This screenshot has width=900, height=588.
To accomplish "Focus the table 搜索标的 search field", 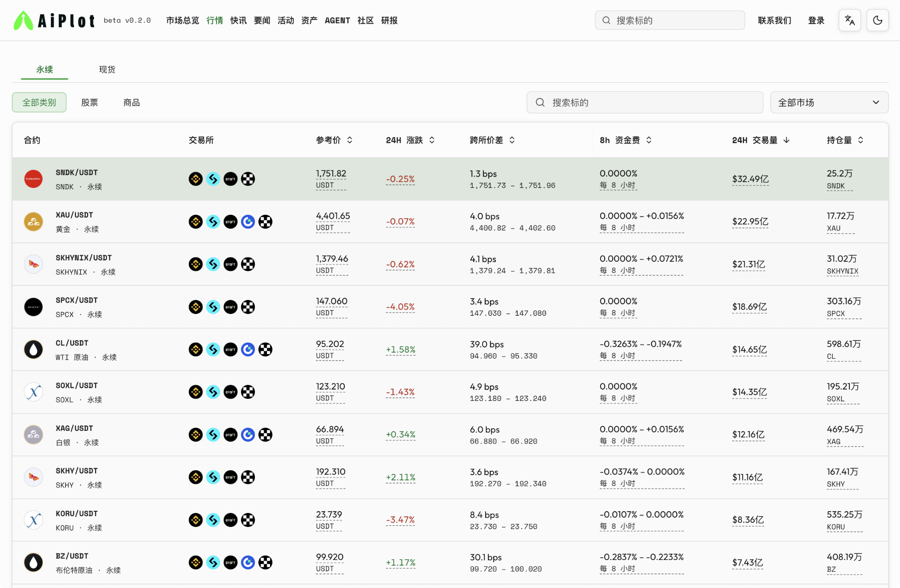I will click(x=645, y=102).
